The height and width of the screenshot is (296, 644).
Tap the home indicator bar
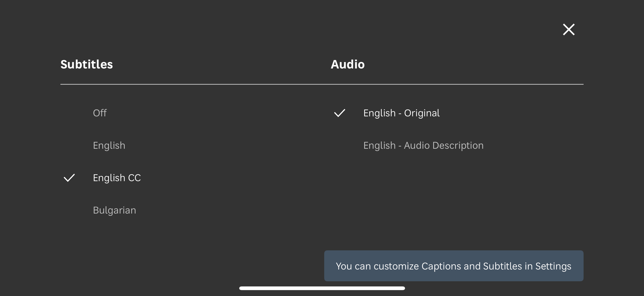click(322, 288)
